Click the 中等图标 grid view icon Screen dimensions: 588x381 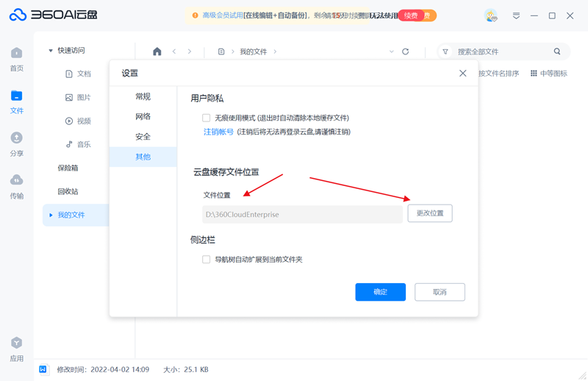534,74
